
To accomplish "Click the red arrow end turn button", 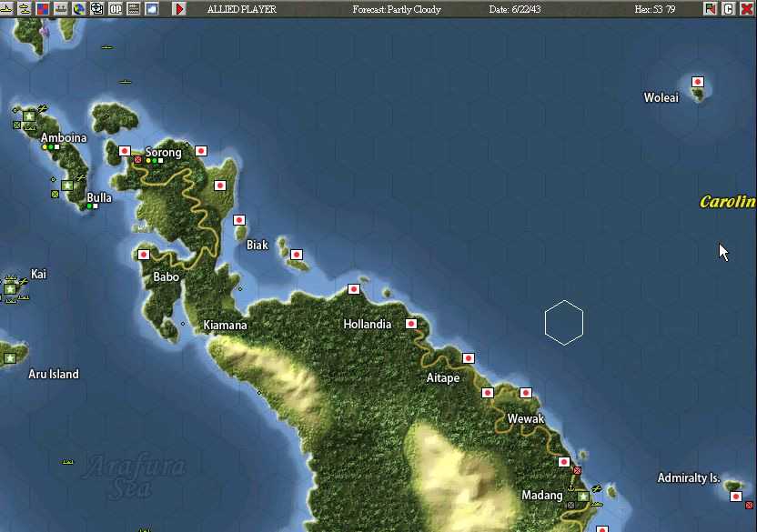I will point(179,9).
